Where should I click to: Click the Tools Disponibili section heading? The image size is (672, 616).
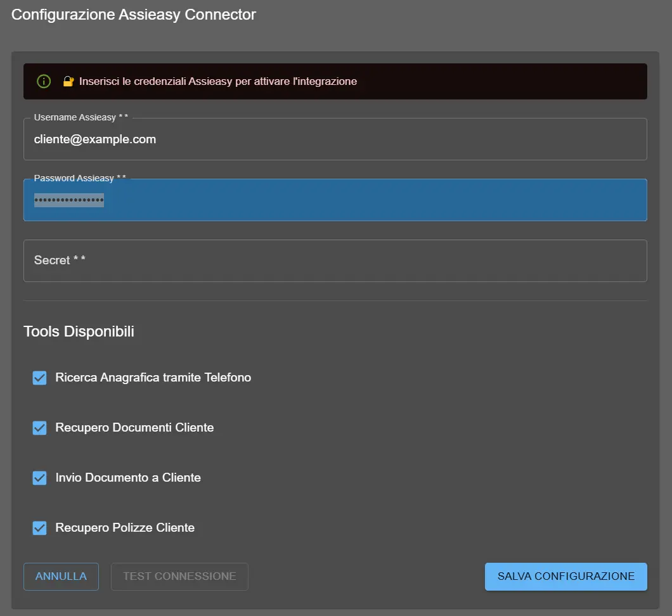(x=79, y=331)
